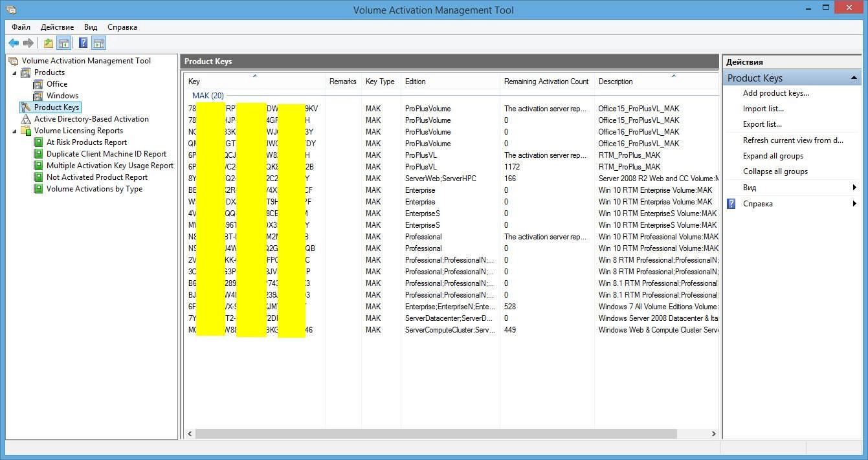Select the ServerWeb;ServerHPC edition cell
Viewport: 868px width, 460px height.
coord(440,179)
